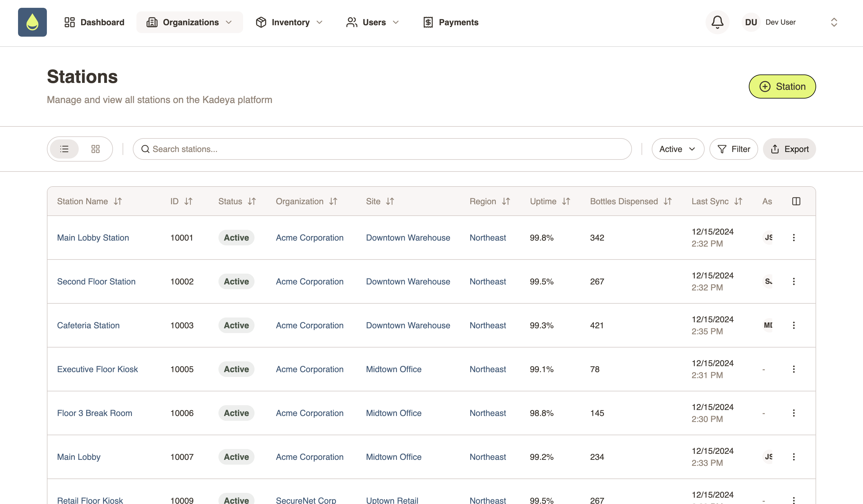
Task: Open Downtown Warehouse site in row 10001
Action: (408, 238)
